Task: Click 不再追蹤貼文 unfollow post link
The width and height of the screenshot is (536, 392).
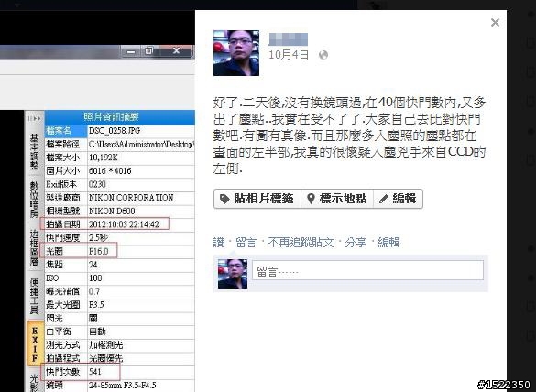Action: click(x=301, y=243)
